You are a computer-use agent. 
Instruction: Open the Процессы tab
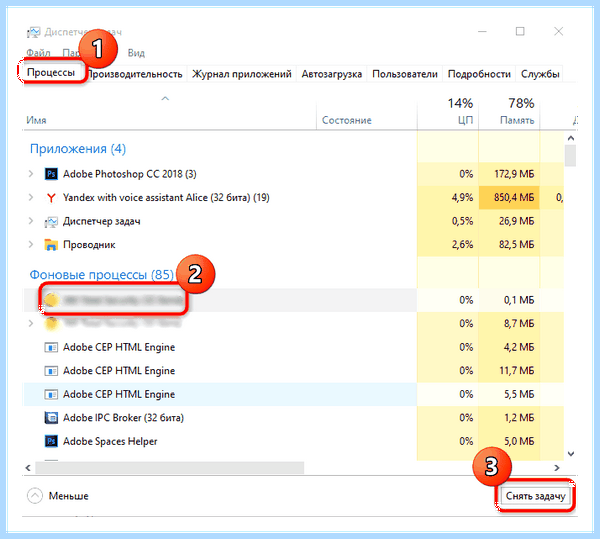(x=51, y=72)
